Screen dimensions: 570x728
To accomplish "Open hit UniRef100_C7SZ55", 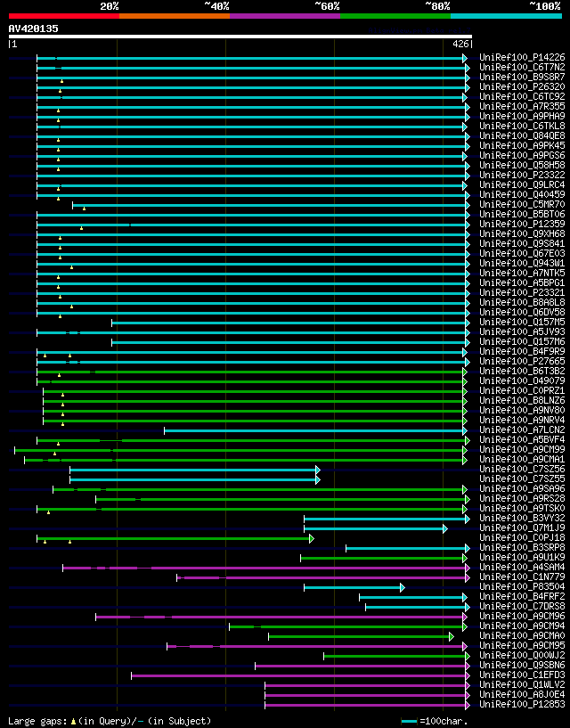I will pyautogui.click(x=522, y=479).
